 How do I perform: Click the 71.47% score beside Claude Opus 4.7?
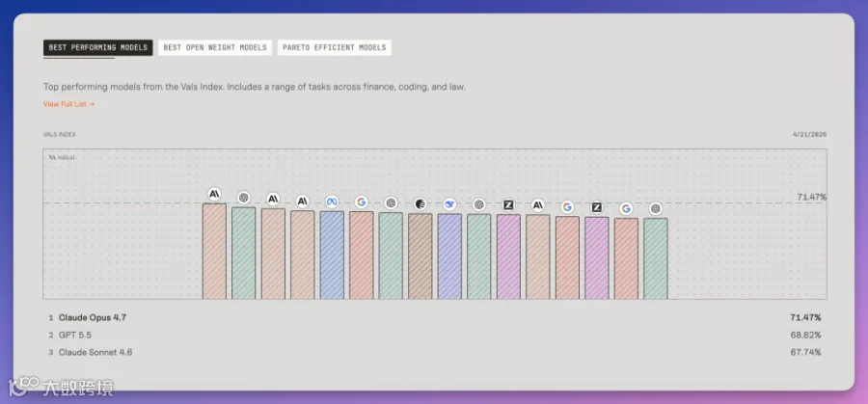pyautogui.click(x=805, y=317)
